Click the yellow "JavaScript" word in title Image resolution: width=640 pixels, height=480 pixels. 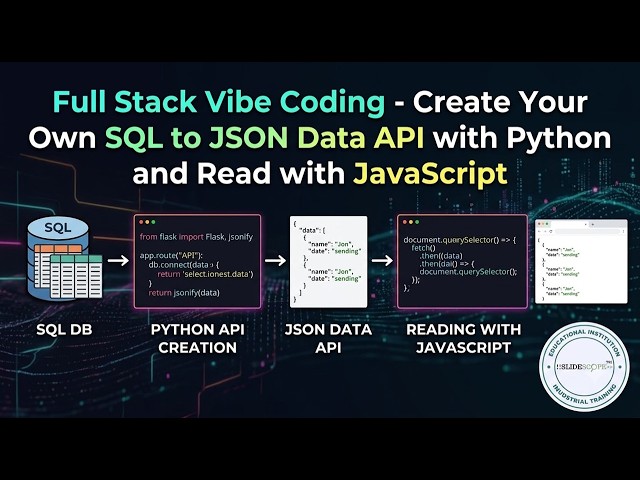click(x=430, y=173)
